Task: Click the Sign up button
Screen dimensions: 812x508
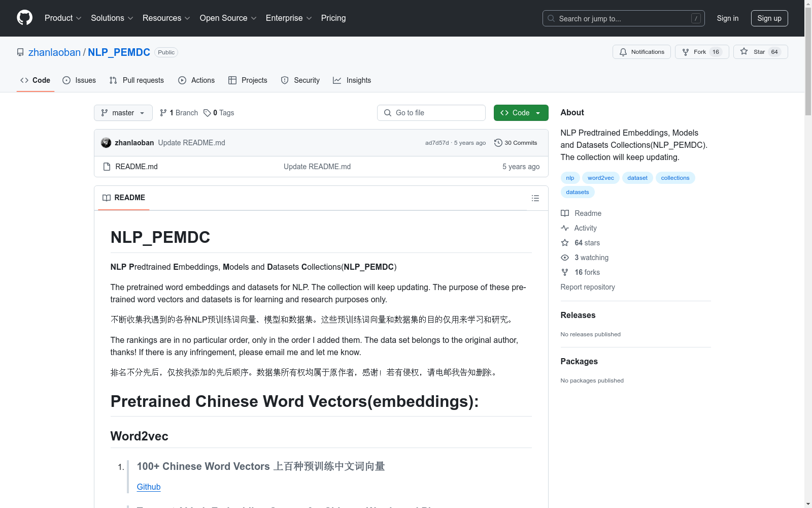Action: coord(769,18)
